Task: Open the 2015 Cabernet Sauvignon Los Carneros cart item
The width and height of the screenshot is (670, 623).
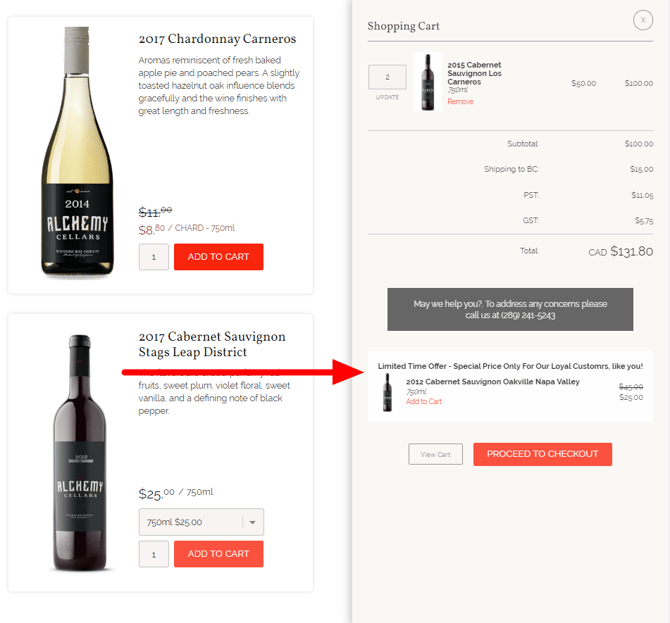Action: [x=475, y=73]
